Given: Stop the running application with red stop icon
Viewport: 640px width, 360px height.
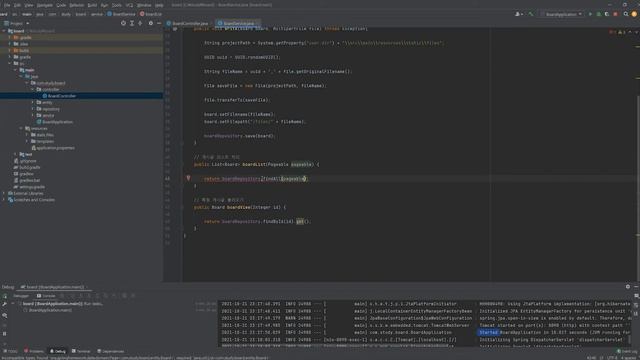Looking at the screenshot, I should (616, 14).
